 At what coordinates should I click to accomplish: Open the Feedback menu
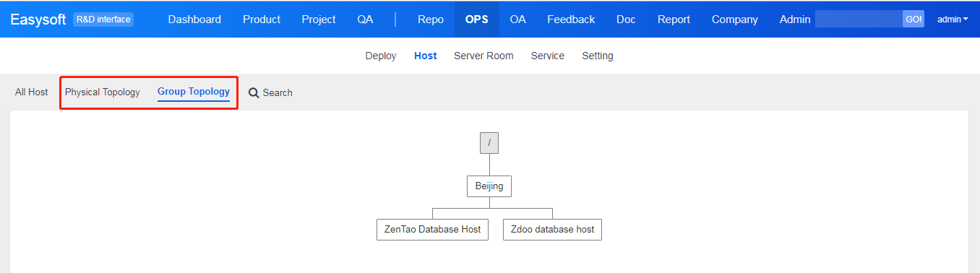(x=571, y=19)
